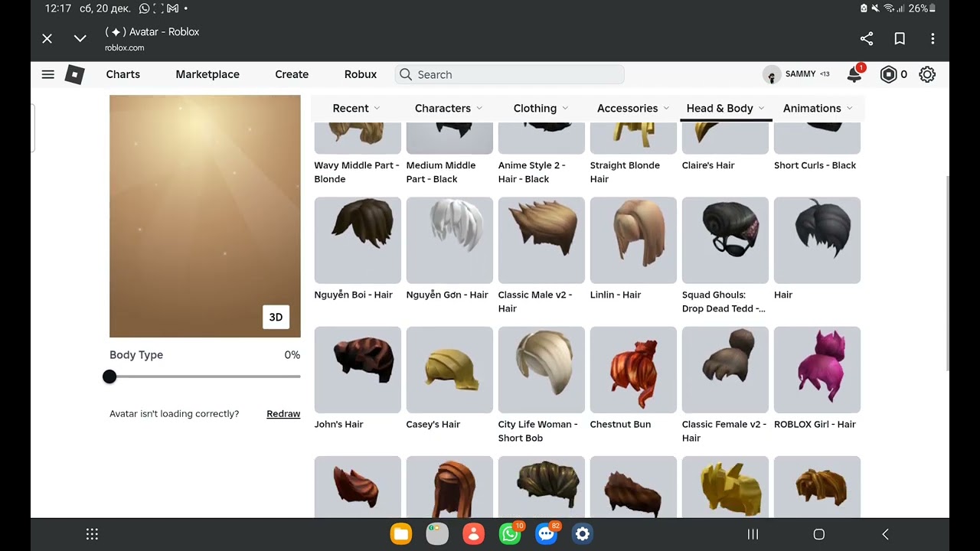Expand the Recent dropdown
This screenshot has width=980, height=551.
point(356,108)
